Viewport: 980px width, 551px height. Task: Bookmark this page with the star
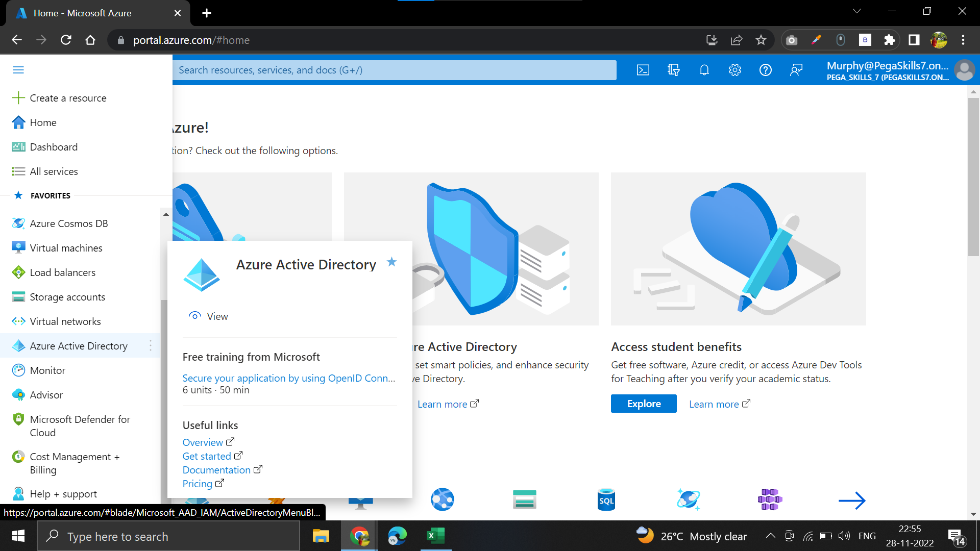(761, 40)
